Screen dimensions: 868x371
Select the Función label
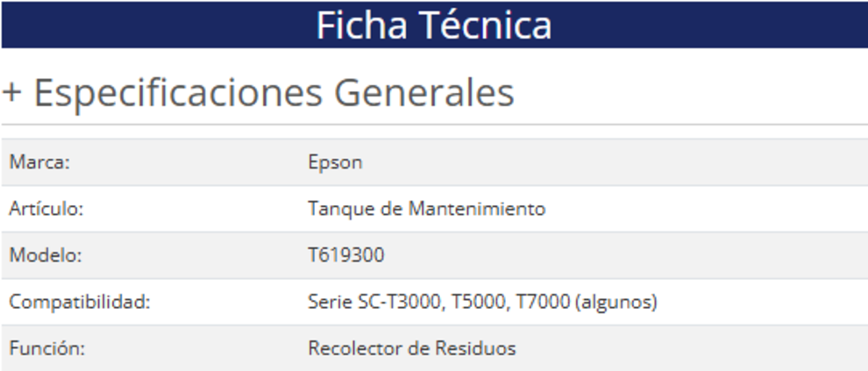pyautogui.click(x=46, y=348)
